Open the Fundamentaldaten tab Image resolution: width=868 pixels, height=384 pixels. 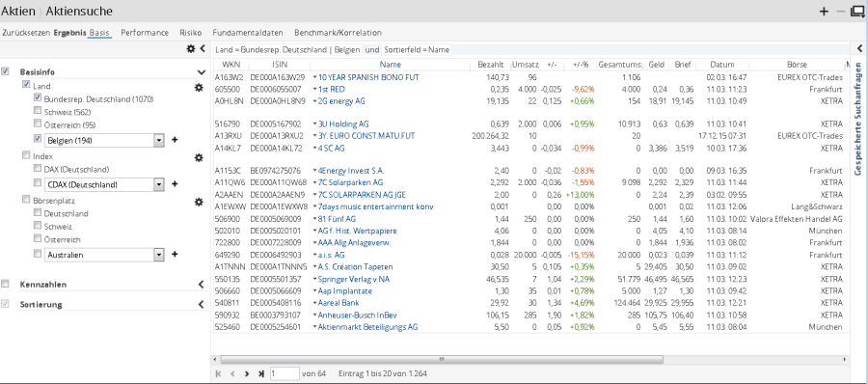248,33
